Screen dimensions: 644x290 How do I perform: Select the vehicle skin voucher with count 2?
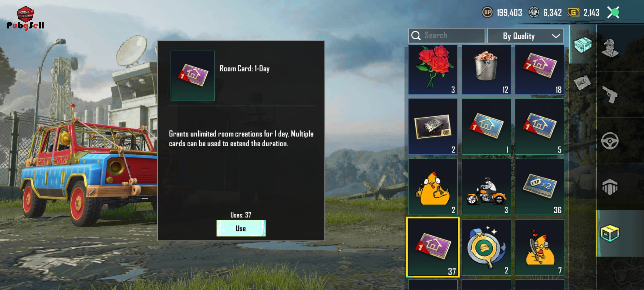[x=433, y=126]
